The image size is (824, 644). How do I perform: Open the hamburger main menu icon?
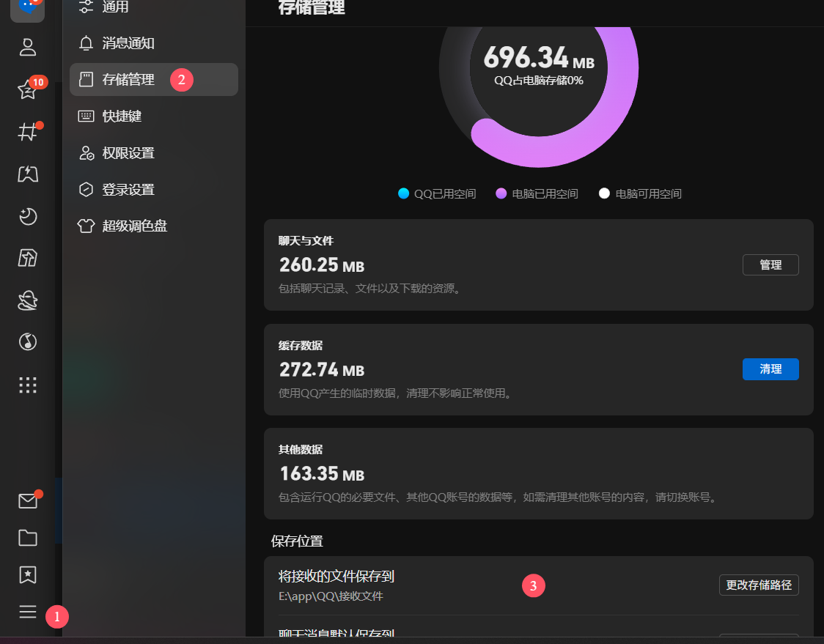27,612
